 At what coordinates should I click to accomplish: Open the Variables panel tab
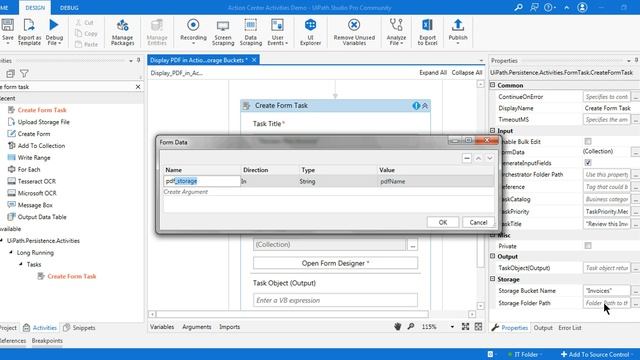coord(162,327)
